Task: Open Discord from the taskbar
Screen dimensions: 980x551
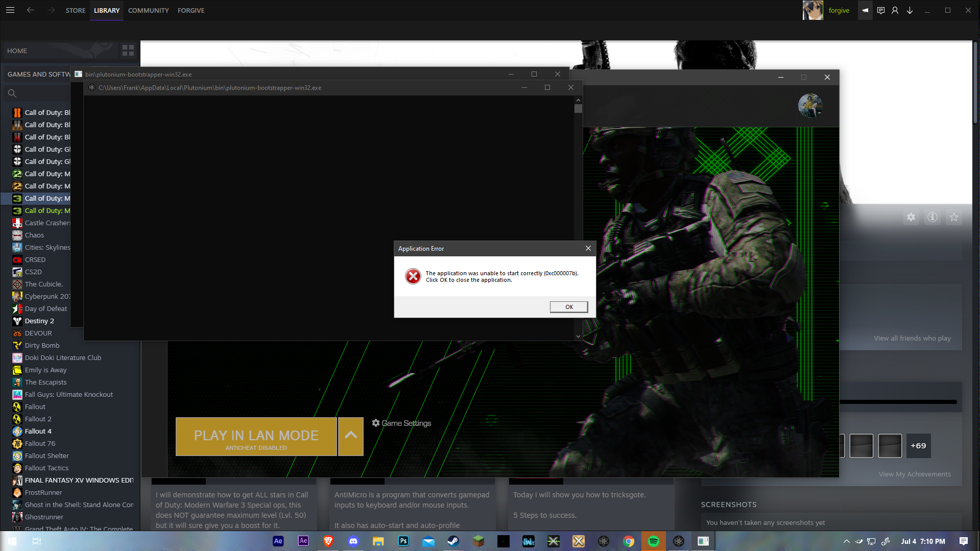Action: [353, 541]
